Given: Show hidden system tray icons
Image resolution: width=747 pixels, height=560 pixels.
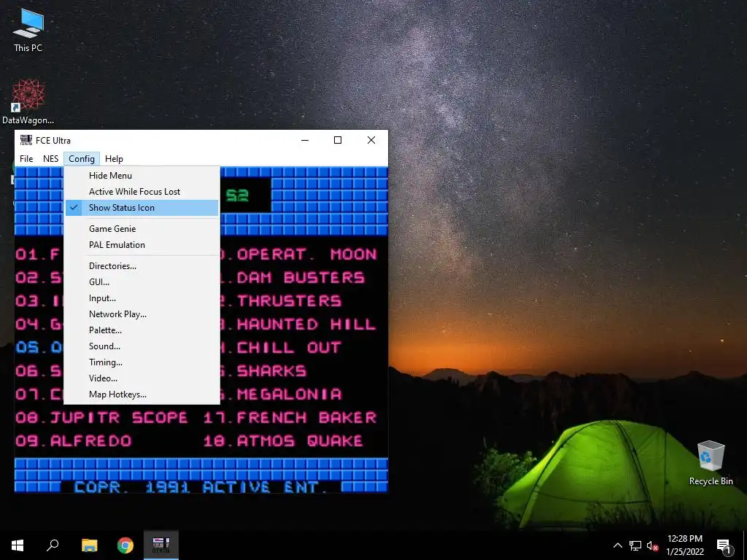Looking at the screenshot, I should (617, 545).
